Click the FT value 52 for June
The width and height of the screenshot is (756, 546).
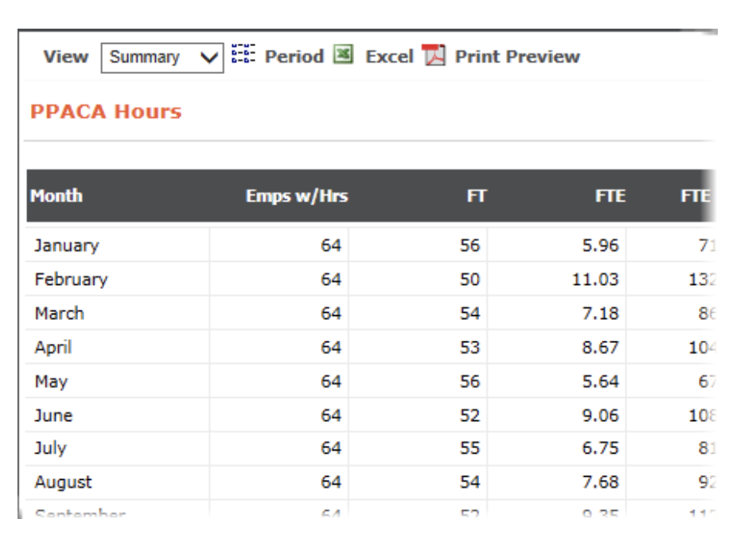pos(470,415)
